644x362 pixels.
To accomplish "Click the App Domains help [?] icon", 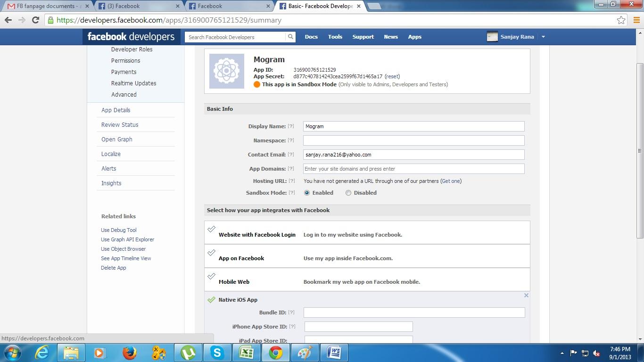I will click(291, 169).
